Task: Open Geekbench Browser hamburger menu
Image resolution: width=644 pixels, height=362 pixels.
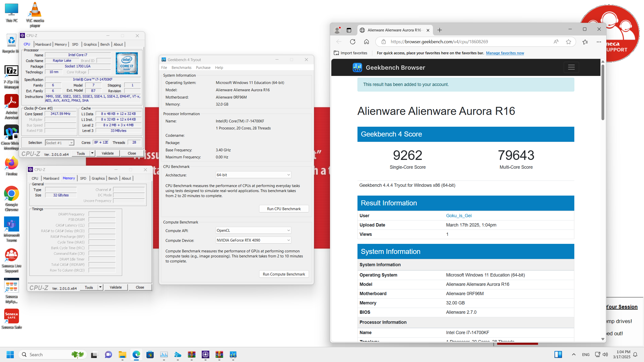Action: pyautogui.click(x=571, y=67)
